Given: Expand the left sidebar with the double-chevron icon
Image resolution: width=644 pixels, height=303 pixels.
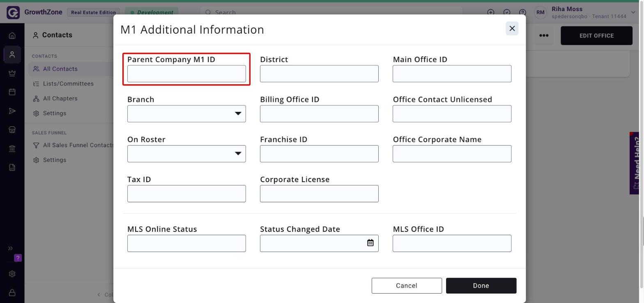Looking at the screenshot, I should click(x=10, y=248).
